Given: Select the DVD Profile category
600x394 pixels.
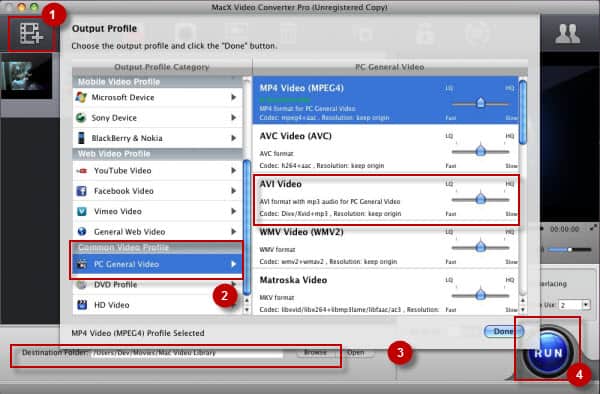Looking at the screenshot, I should coord(157,285).
